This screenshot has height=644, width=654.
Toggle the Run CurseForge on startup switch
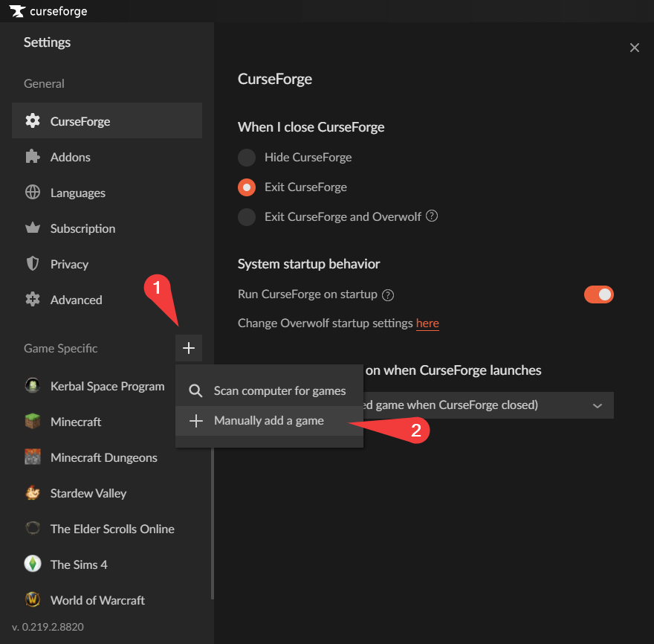coord(598,294)
